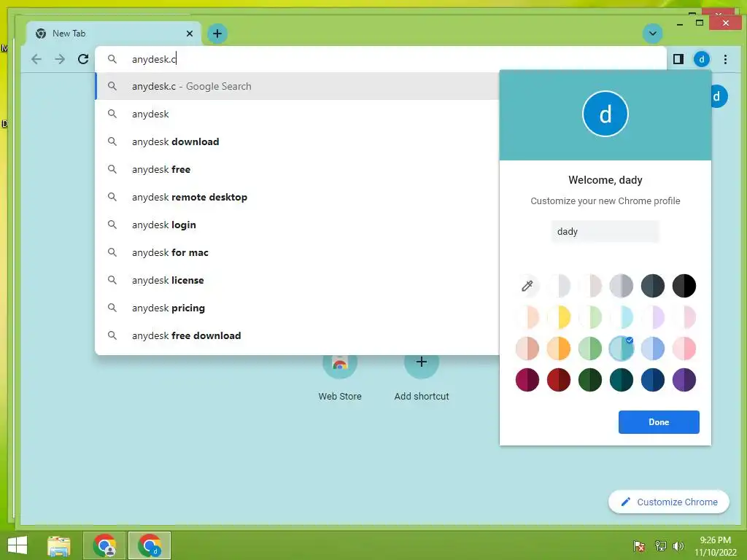The height and width of the screenshot is (560, 747).
Task: Pick the 'anydesk license' suggestion
Action: (298, 280)
